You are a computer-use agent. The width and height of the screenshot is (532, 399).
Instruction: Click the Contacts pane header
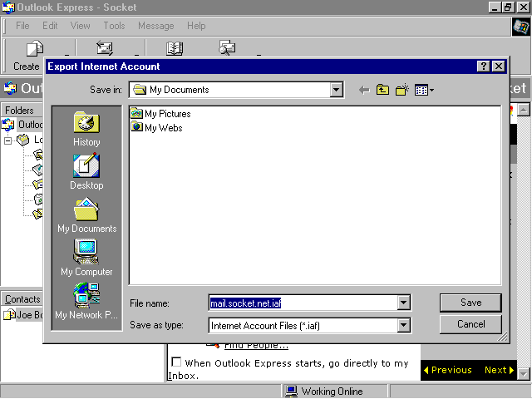click(x=22, y=299)
